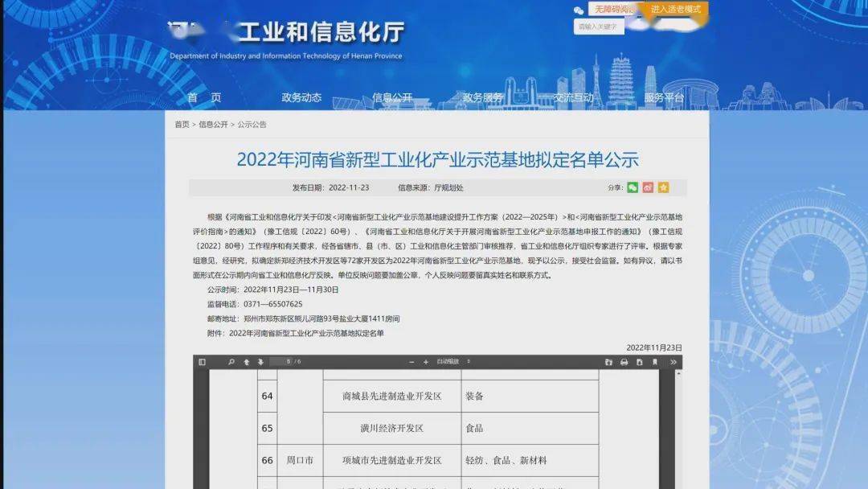The image size is (868, 489).
Task: Click the WeChat icon in the header
Action: click(x=579, y=10)
